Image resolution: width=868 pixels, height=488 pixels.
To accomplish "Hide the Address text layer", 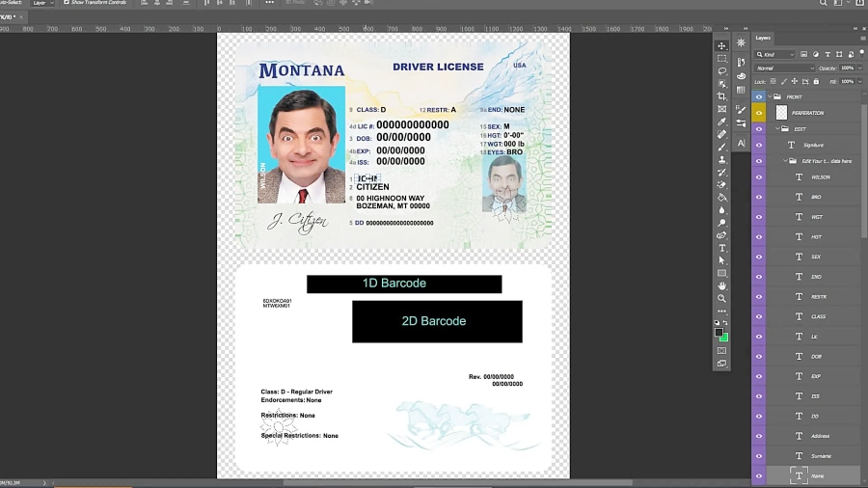I will (759, 436).
